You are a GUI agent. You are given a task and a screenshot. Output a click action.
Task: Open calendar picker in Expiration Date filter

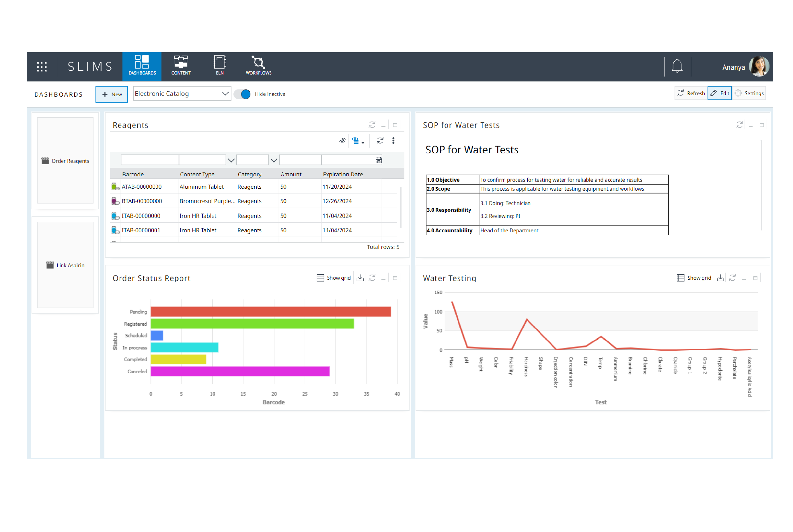pyautogui.click(x=379, y=160)
